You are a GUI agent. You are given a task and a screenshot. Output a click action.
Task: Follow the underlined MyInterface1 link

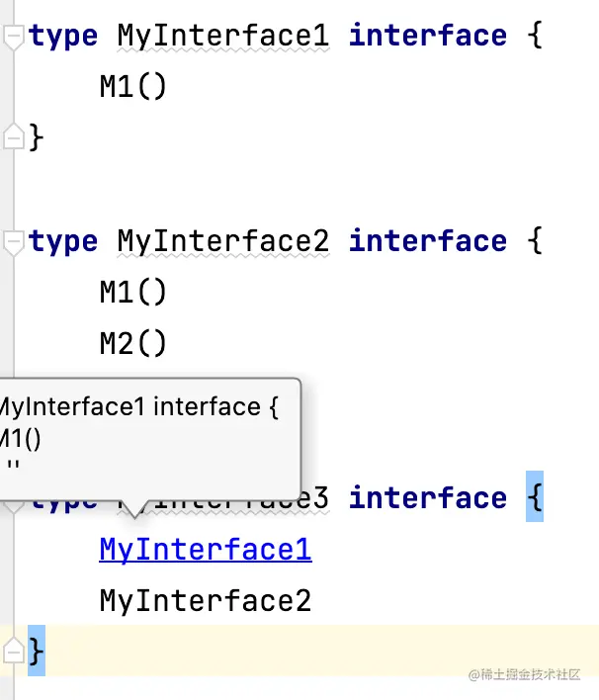point(206,550)
